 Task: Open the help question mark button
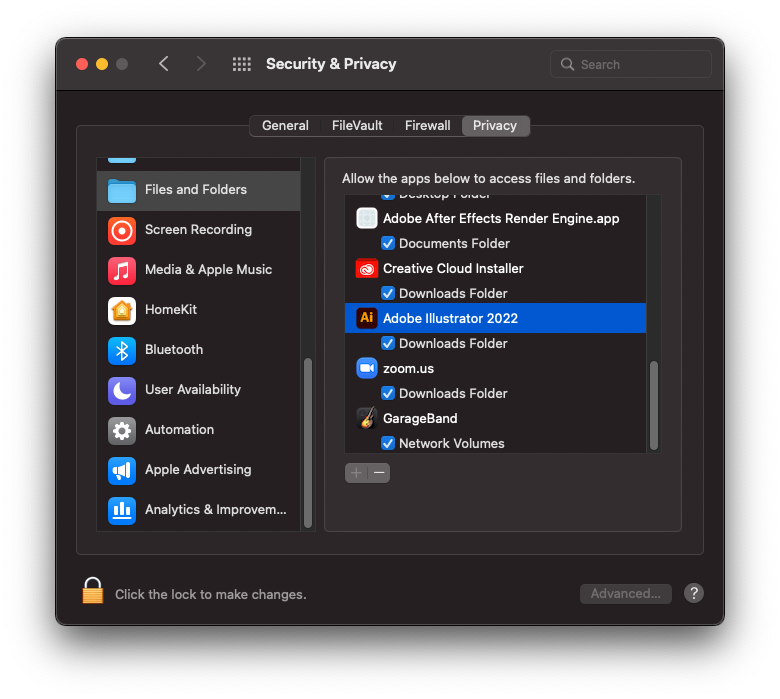[x=693, y=593]
